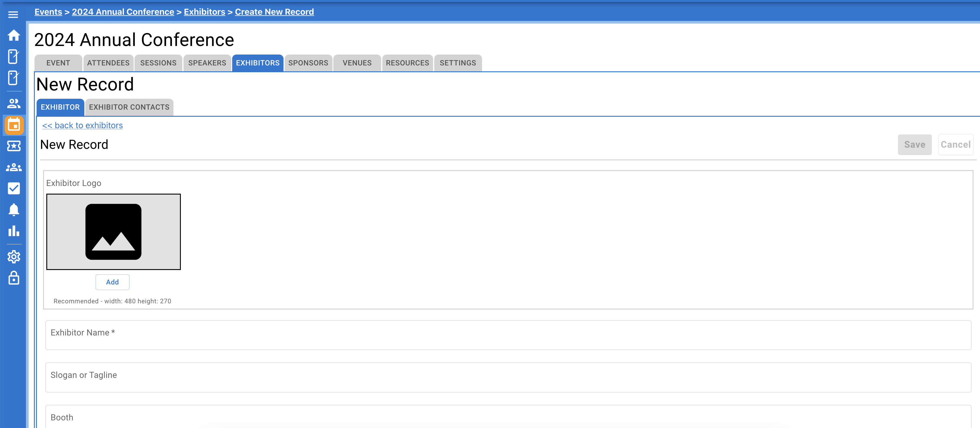Click the exhibitor logo placeholder thumbnail

pos(113,232)
